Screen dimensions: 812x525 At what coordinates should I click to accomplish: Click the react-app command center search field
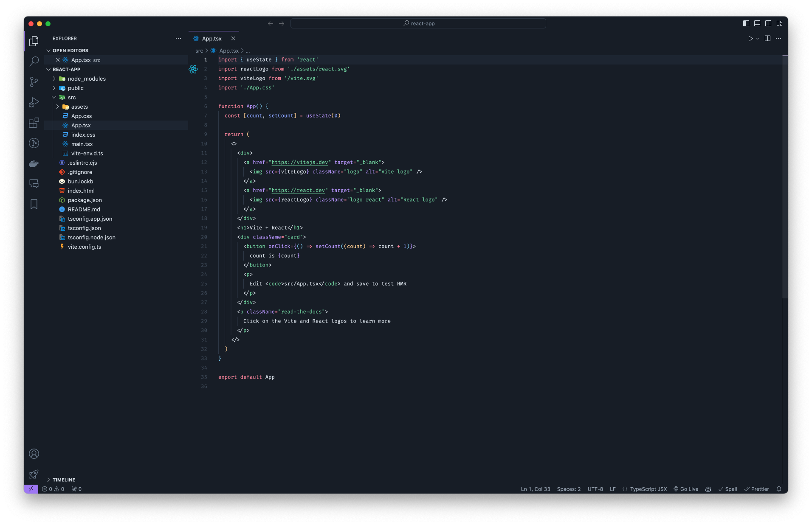click(x=418, y=23)
